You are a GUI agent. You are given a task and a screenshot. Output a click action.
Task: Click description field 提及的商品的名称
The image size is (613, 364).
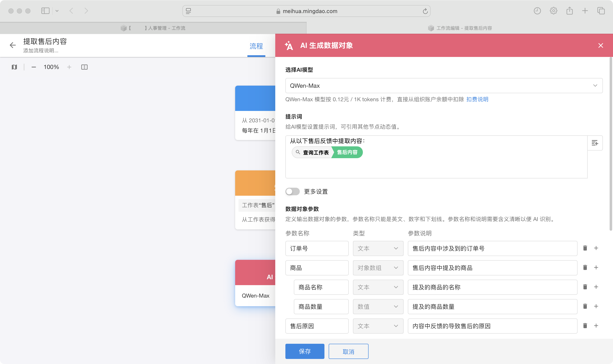pyautogui.click(x=492, y=287)
